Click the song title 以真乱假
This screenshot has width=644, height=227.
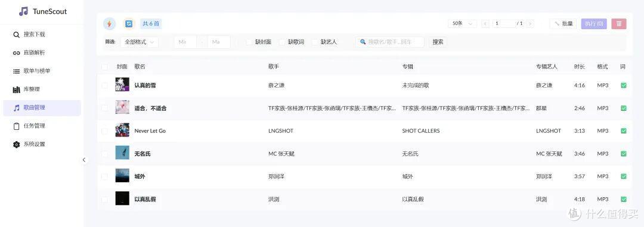[x=145, y=200]
